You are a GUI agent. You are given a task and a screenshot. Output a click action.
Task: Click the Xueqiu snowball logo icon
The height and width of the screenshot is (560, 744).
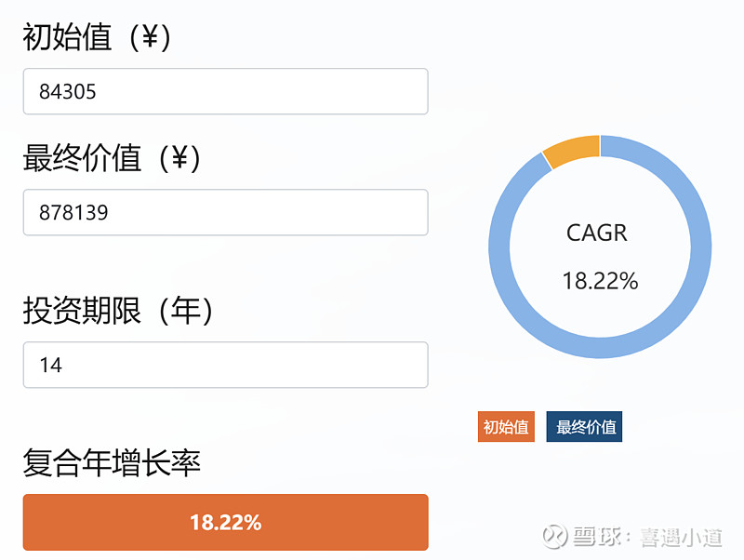point(555,537)
